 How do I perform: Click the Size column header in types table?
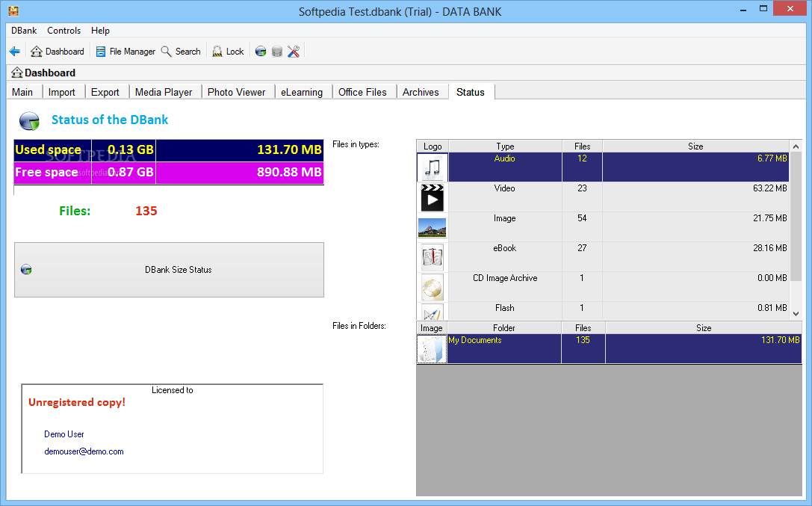(x=695, y=146)
